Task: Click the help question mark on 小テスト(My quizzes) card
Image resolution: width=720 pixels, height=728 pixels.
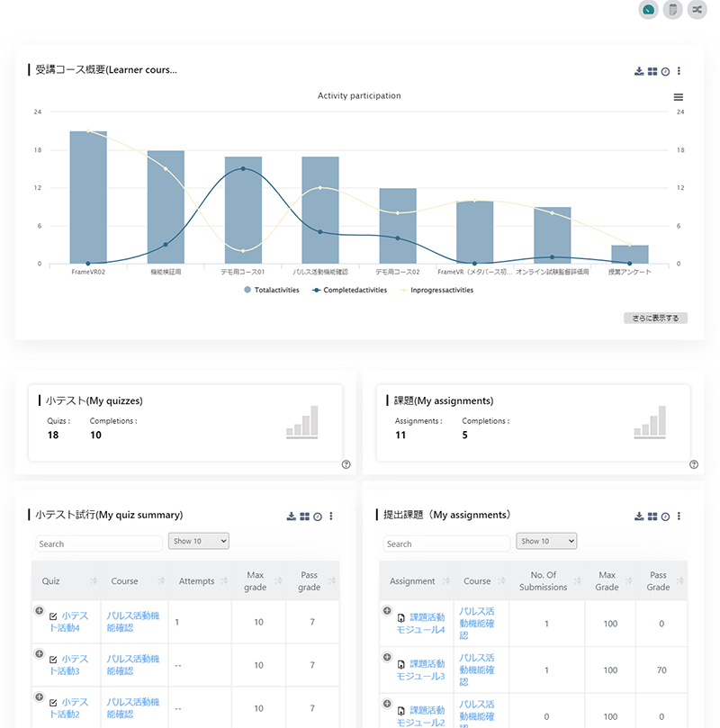Action: coord(346,464)
